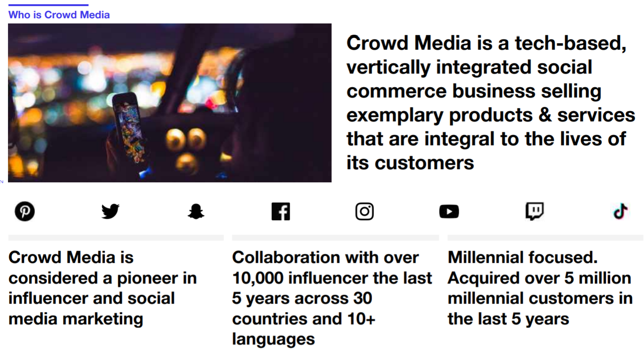Click the 'Who is Crowd Media' heading
The image size is (644, 357).
click(x=59, y=15)
